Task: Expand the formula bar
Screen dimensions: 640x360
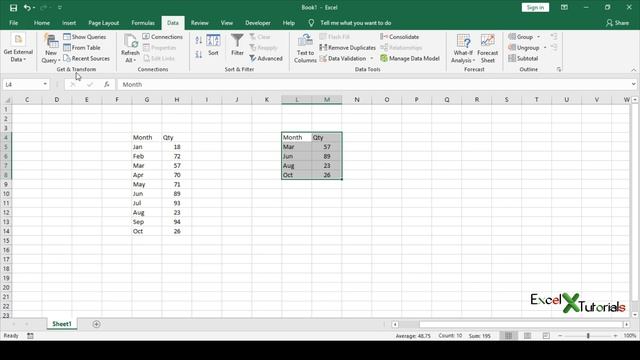Action: (633, 84)
